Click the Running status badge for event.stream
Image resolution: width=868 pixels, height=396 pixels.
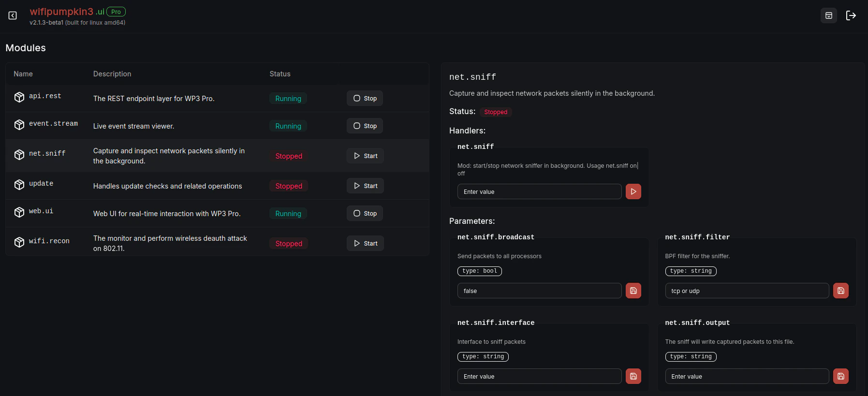tap(288, 126)
